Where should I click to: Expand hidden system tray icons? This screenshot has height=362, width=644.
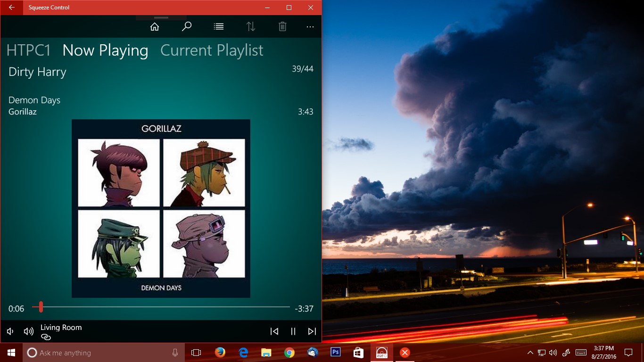coord(530,352)
